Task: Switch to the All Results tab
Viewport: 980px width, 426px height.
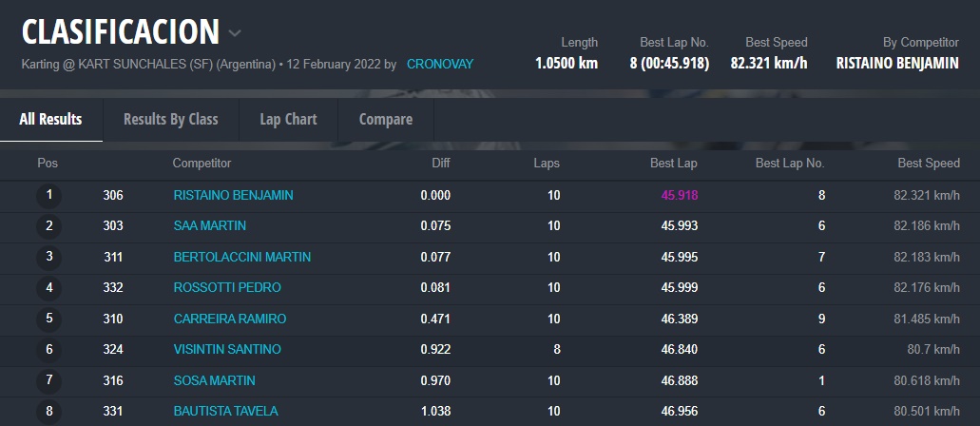Action: pyautogui.click(x=50, y=119)
